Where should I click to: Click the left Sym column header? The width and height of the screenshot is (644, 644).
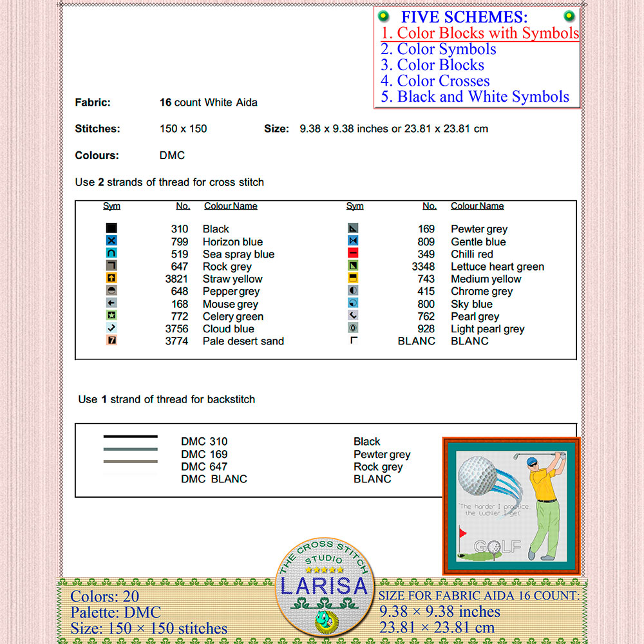(111, 206)
